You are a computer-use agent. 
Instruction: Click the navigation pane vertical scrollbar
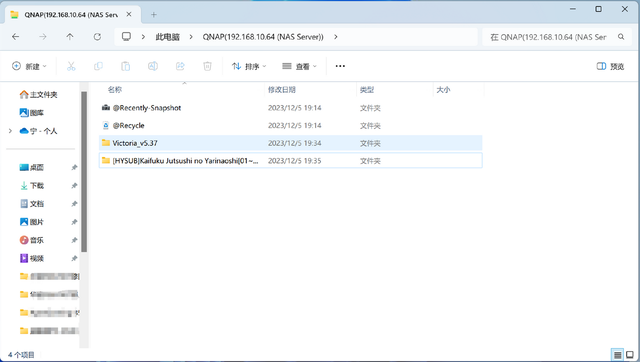tap(84, 172)
